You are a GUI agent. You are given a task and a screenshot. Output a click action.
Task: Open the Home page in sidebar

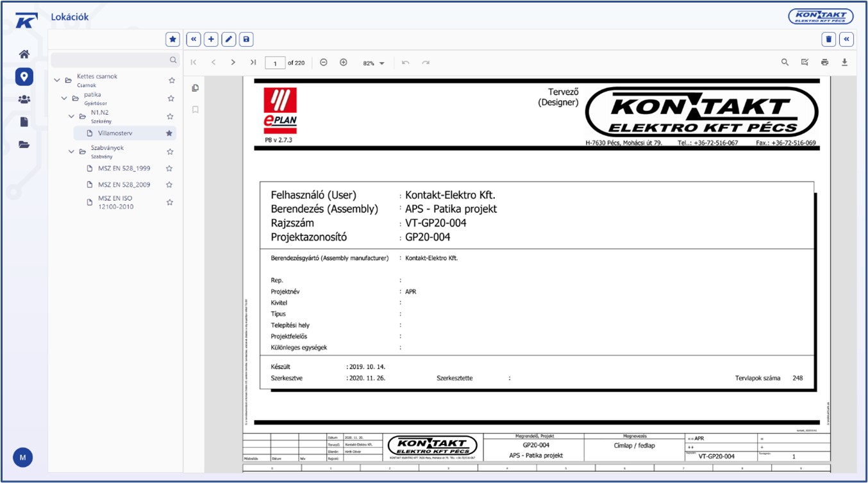[24, 54]
